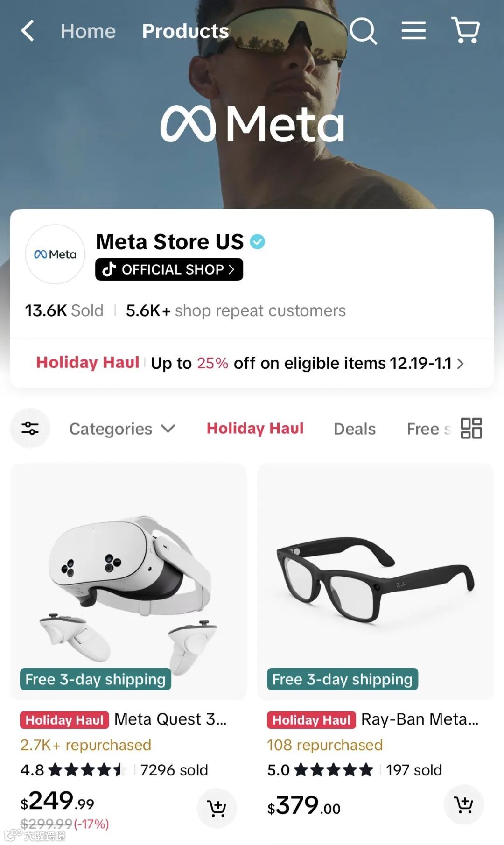The width and height of the screenshot is (504, 845).
Task: Open the Ray-Ban Meta glasses thumbnail
Action: (x=375, y=582)
